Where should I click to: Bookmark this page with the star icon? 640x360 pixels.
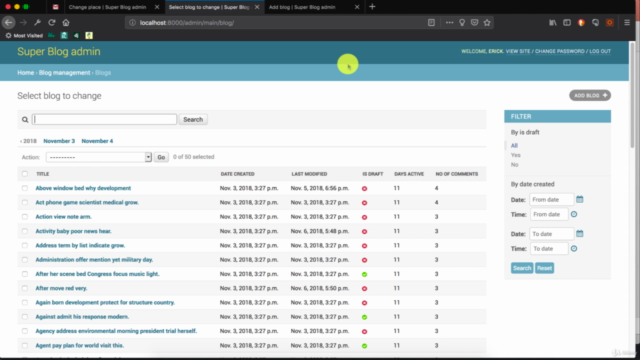487,22
